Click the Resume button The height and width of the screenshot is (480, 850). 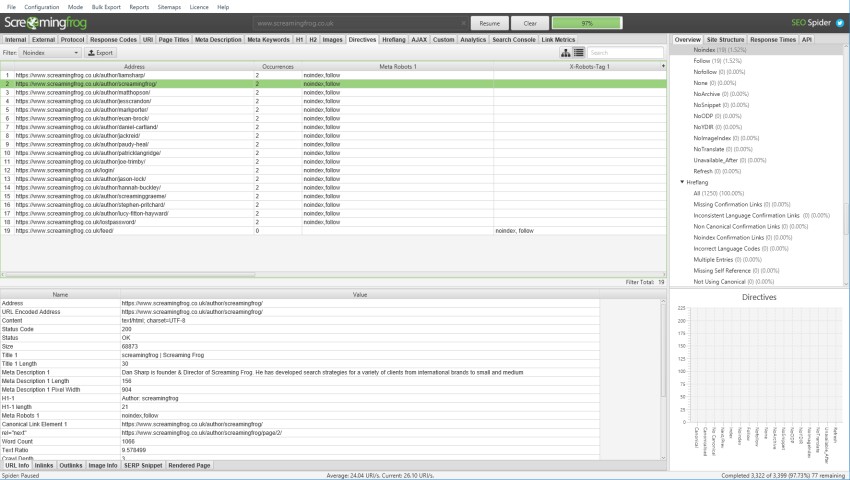[x=490, y=23]
